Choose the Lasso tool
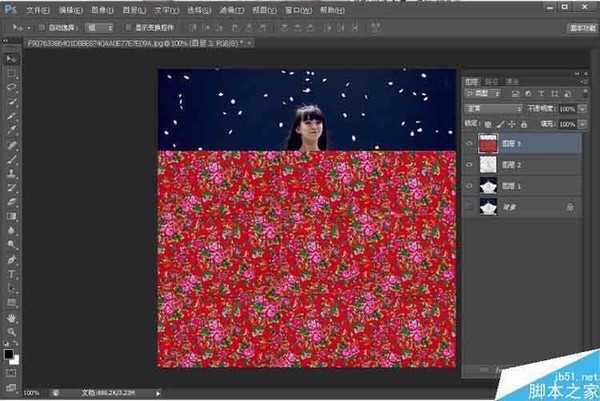This screenshot has height=401, width=600. tap(11, 88)
